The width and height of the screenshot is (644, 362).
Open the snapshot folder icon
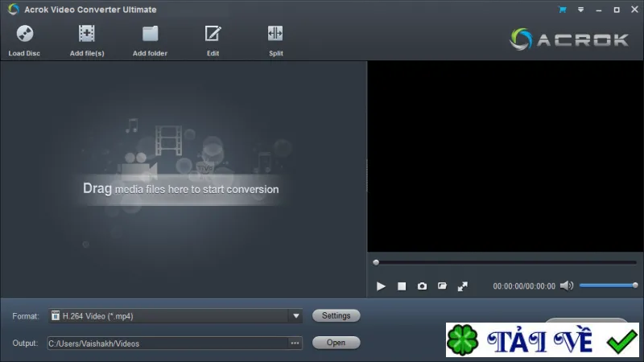tap(442, 286)
